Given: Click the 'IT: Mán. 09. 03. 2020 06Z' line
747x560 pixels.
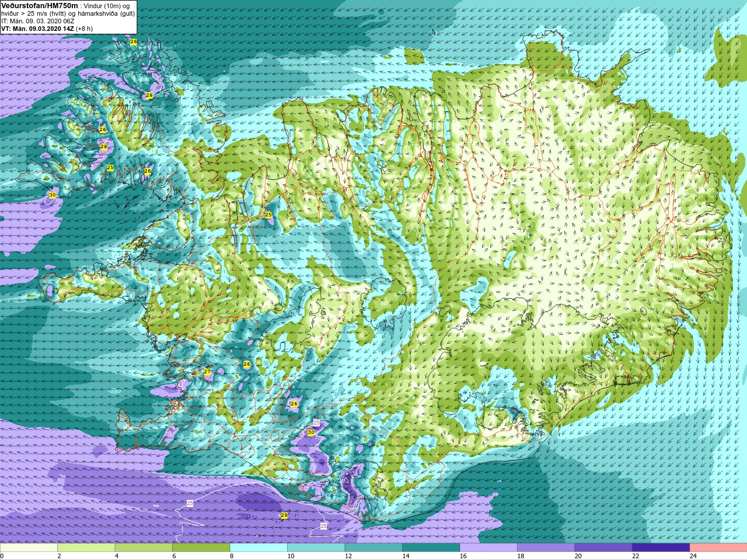Looking at the screenshot, I should 37,21.
